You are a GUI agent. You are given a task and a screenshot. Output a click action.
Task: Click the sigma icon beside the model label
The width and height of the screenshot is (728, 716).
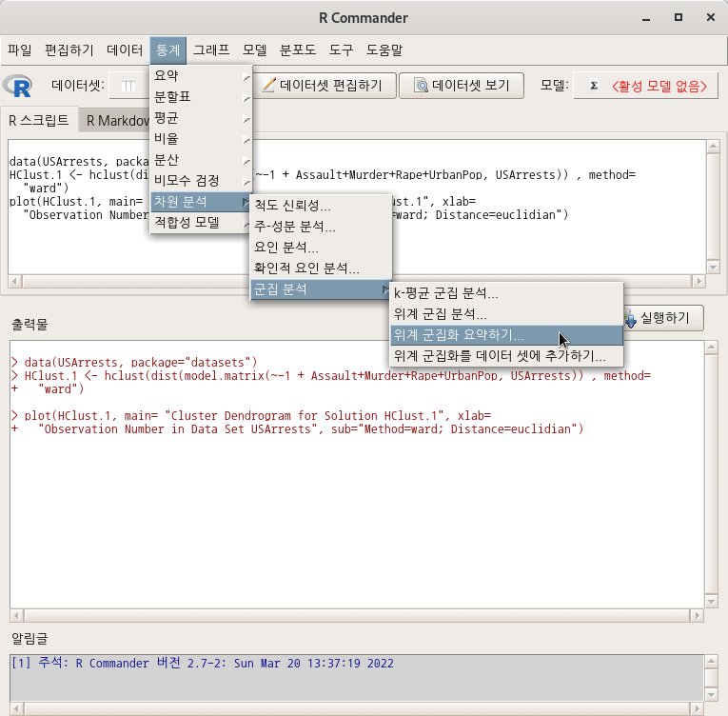[x=594, y=86]
